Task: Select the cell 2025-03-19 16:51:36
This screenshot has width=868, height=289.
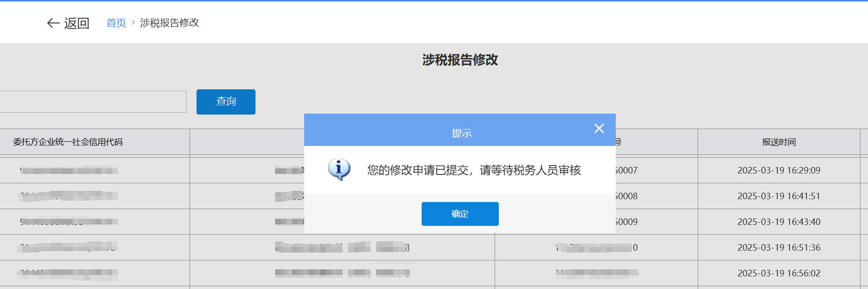Action: [779, 247]
